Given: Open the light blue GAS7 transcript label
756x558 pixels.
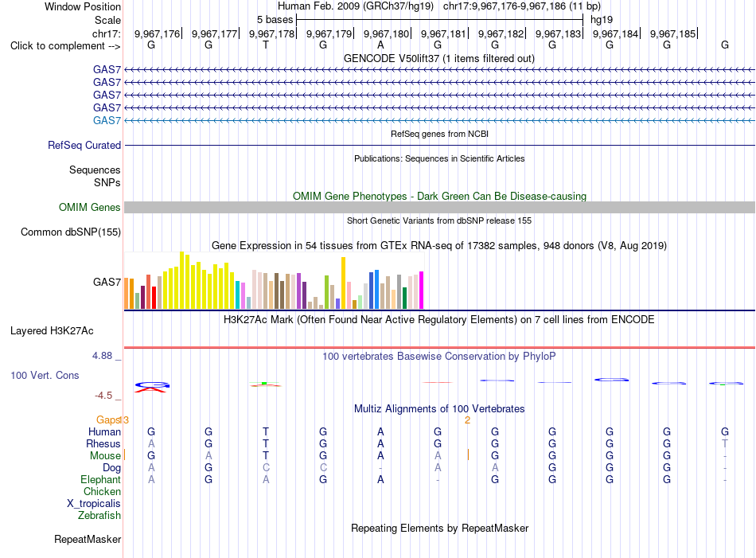Looking at the screenshot, I should (x=107, y=120).
